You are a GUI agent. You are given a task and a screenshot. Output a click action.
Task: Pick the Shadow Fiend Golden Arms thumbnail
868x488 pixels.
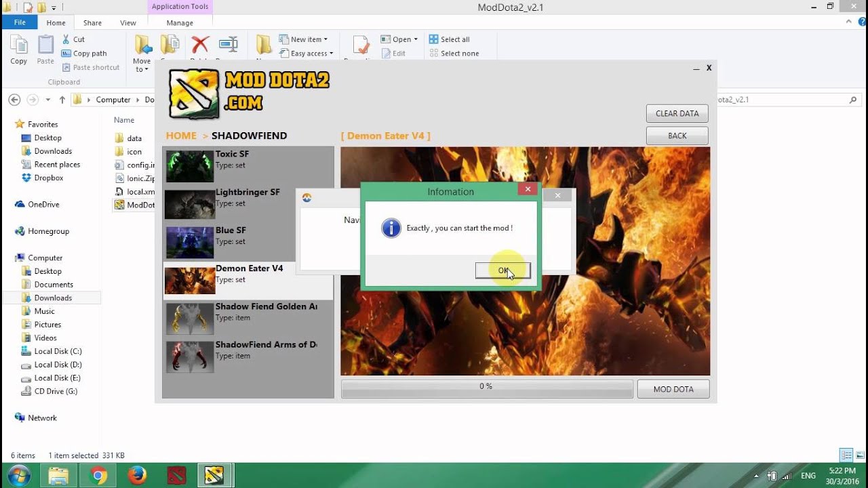(190, 319)
